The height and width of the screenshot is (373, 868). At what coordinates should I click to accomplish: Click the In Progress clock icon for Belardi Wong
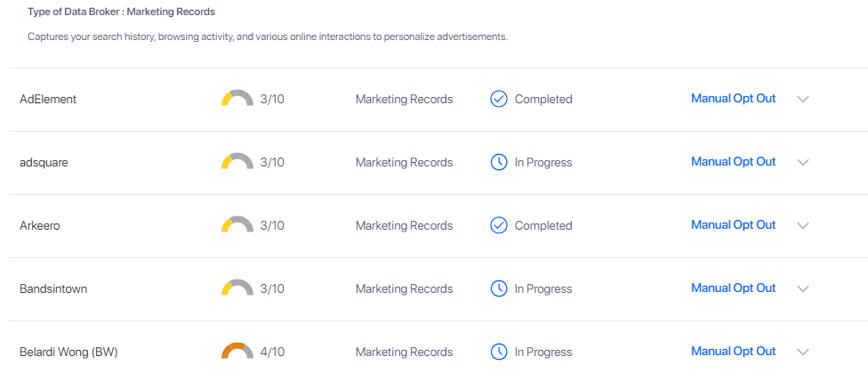pyautogui.click(x=499, y=352)
